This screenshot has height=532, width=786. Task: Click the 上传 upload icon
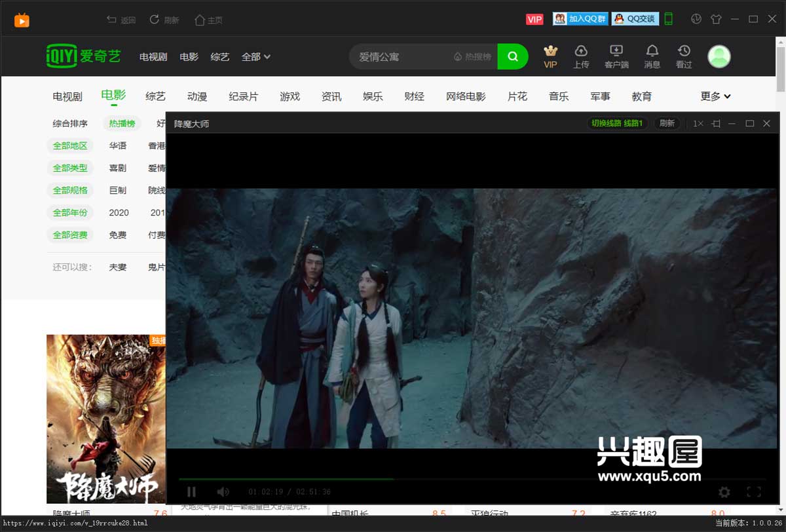pyautogui.click(x=581, y=56)
